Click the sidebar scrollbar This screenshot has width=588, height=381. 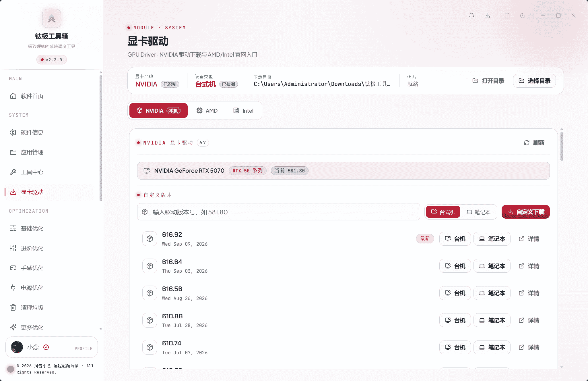101,138
